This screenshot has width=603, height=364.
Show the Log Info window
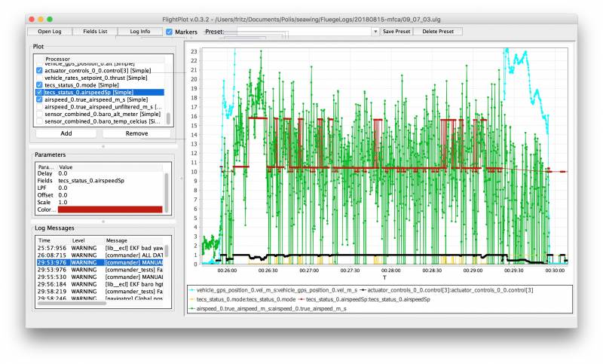(x=140, y=32)
